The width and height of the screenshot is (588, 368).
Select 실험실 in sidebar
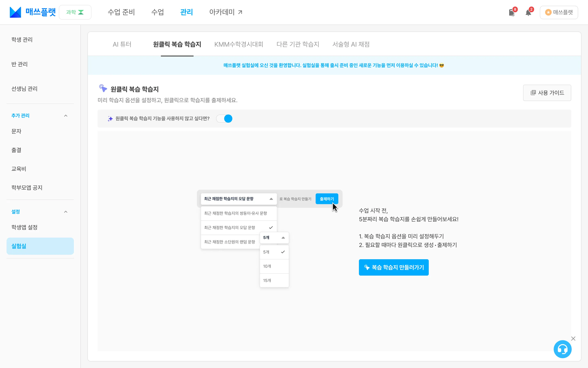40,246
